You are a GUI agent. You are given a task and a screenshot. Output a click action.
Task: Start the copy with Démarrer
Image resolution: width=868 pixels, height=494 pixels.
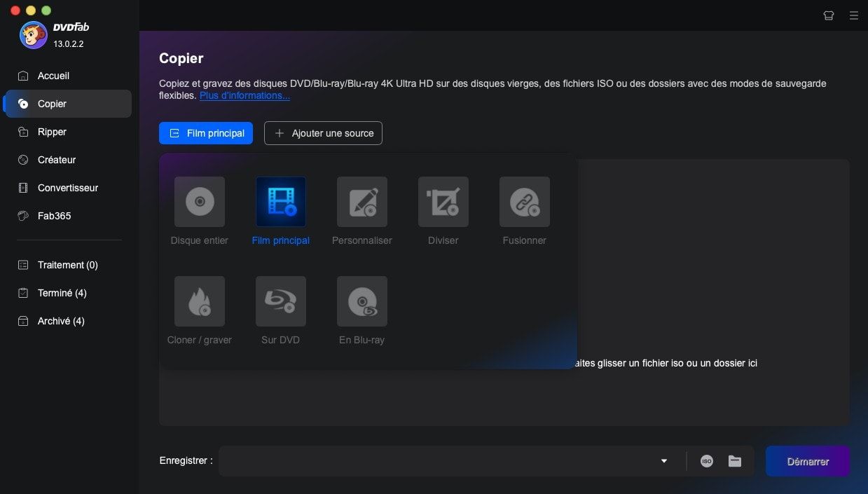point(808,461)
